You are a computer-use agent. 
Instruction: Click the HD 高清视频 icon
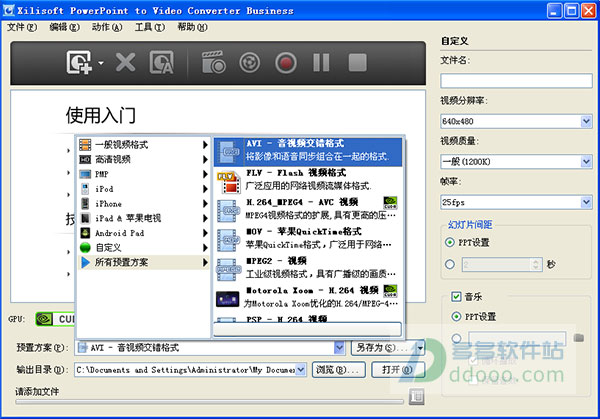(85, 160)
